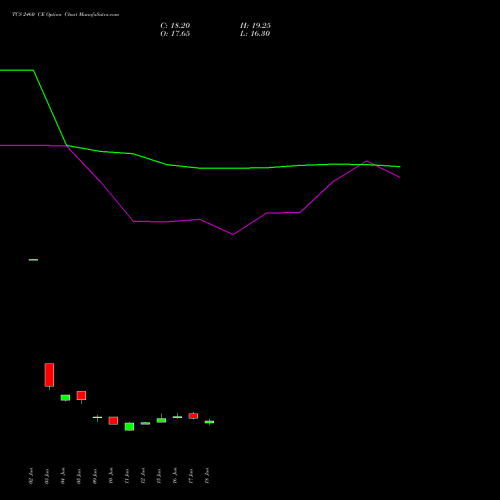Select the 16 Jun date label
This screenshot has width=500, height=500.
click(x=175, y=476)
